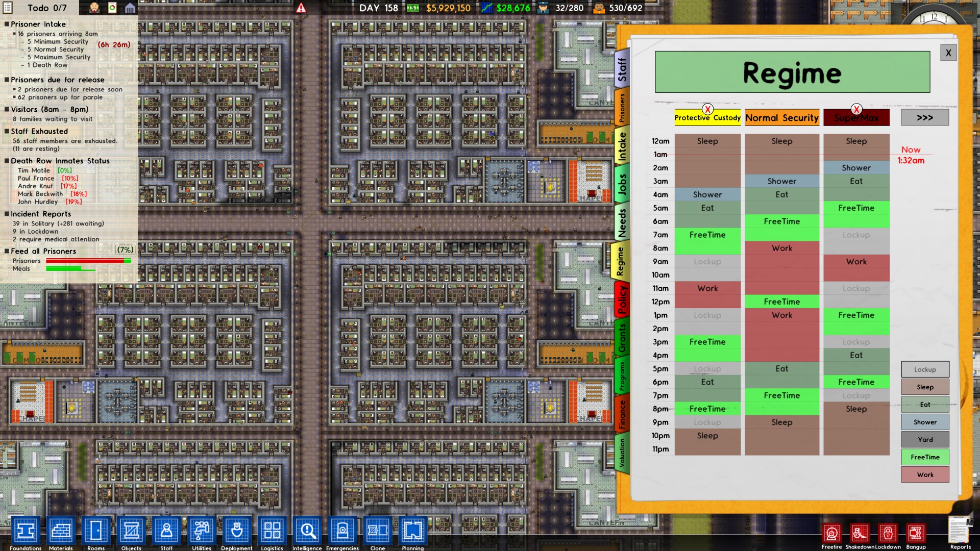Remove the SuperMax regime column
Viewport: 980px width, 551px height.
point(856,109)
